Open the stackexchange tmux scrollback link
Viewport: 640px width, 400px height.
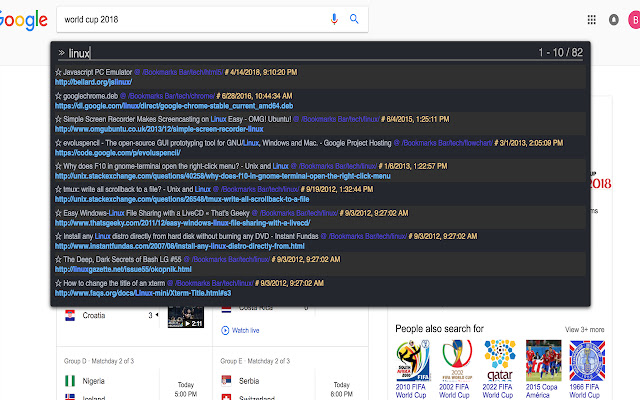[x=182, y=199]
